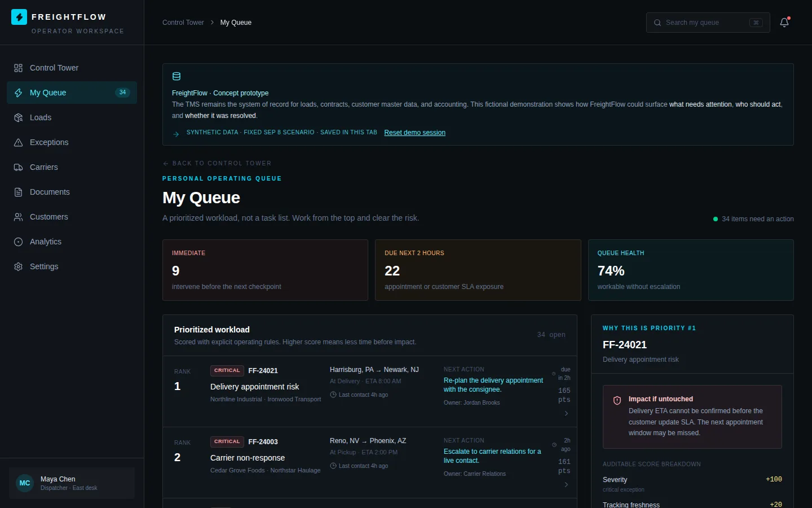
Task: Click the Control Tower grid icon
Action: [18, 68]
